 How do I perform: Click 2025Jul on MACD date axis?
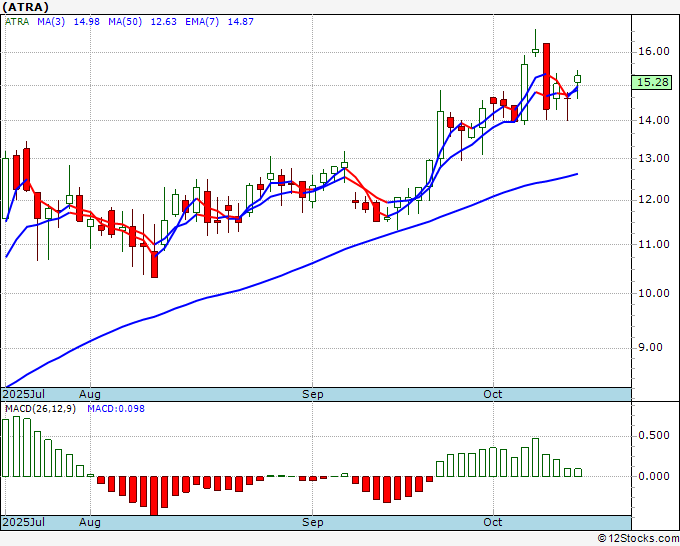coord(23,522)
